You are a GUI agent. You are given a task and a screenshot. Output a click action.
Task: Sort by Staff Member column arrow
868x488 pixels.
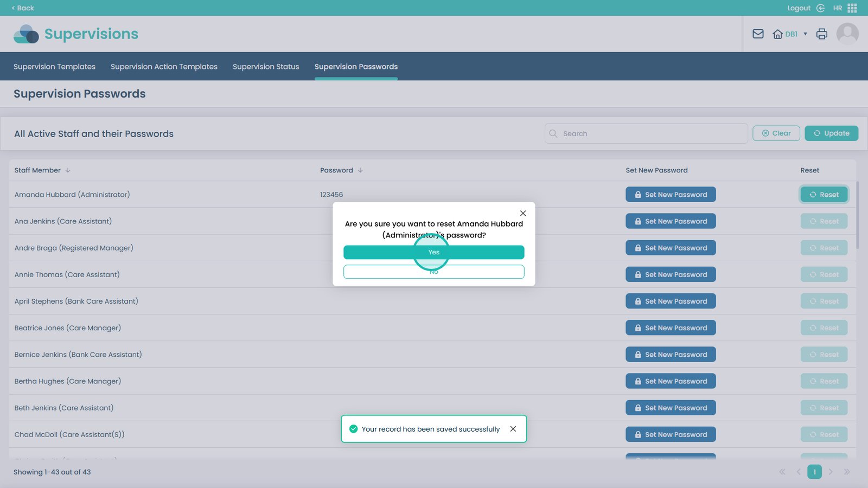pyautogui.click(x=68, y=170)
